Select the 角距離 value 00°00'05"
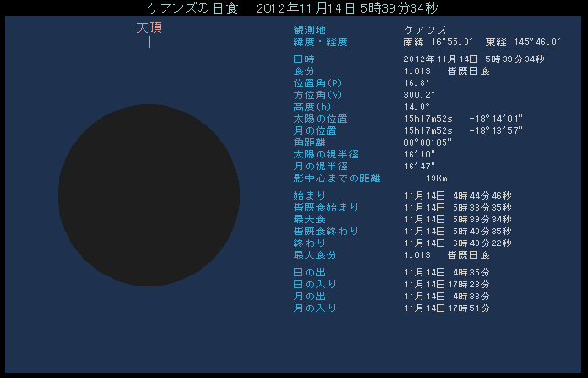The image size is (588, 378). (x=426, y=142)
